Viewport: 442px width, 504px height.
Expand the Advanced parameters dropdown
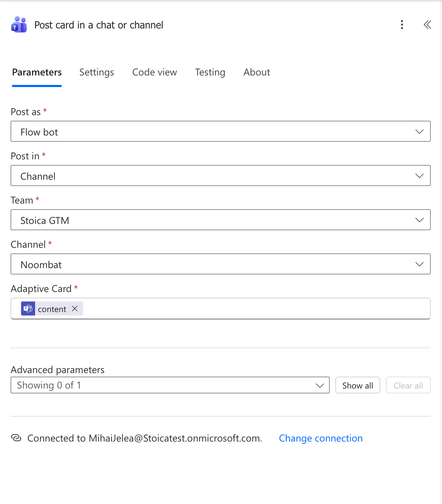(x=170, y=385)
